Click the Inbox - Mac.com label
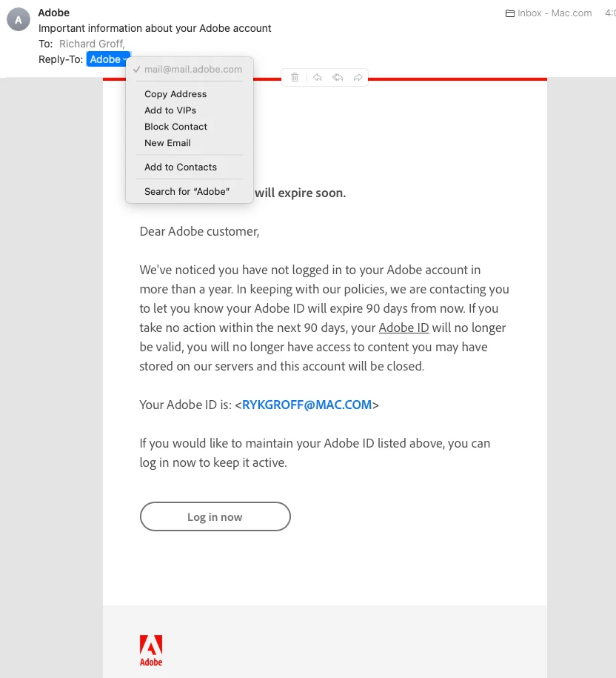616x678 pixels. [555, 13]
